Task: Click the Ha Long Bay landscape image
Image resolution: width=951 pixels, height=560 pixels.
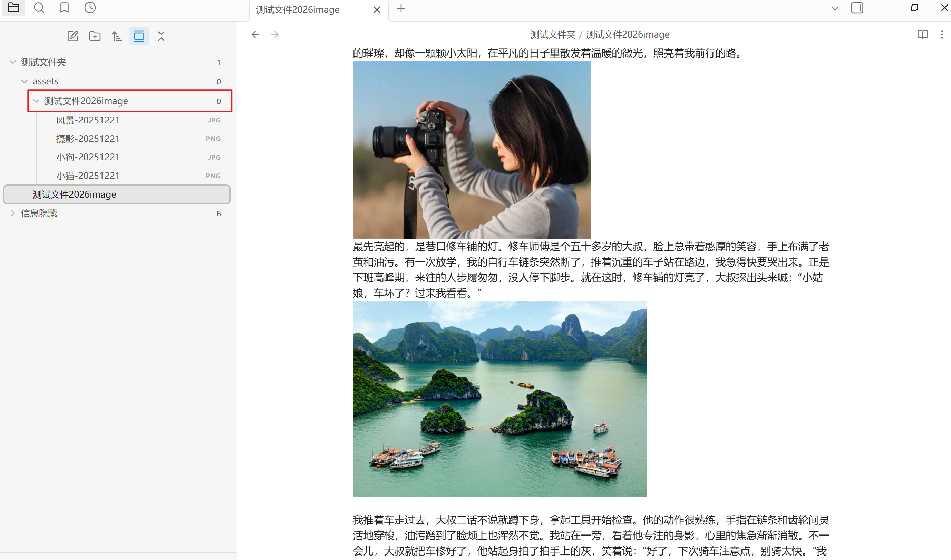Action: click(x=500, y=398)
